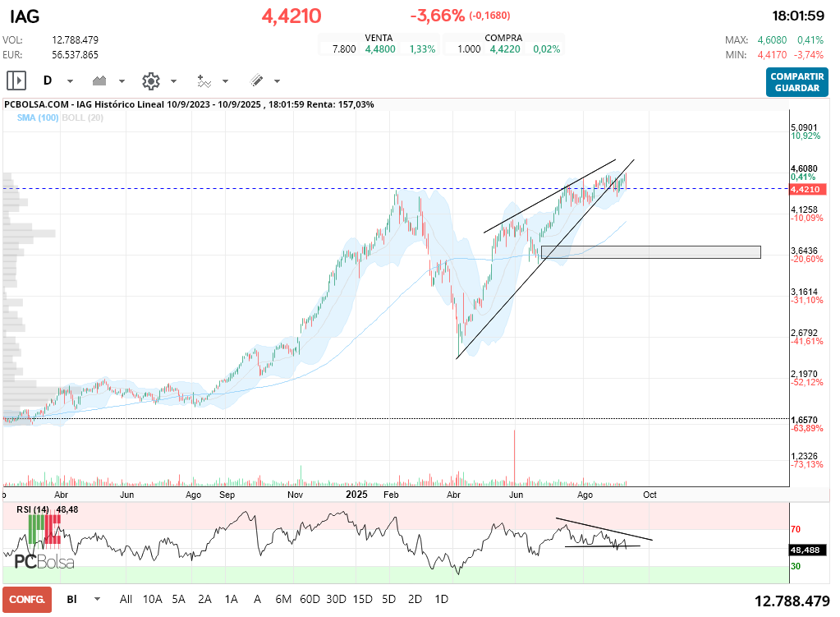840x617 pixels.
Task: Open chart settings gear icon
Action: click(151, 81)
